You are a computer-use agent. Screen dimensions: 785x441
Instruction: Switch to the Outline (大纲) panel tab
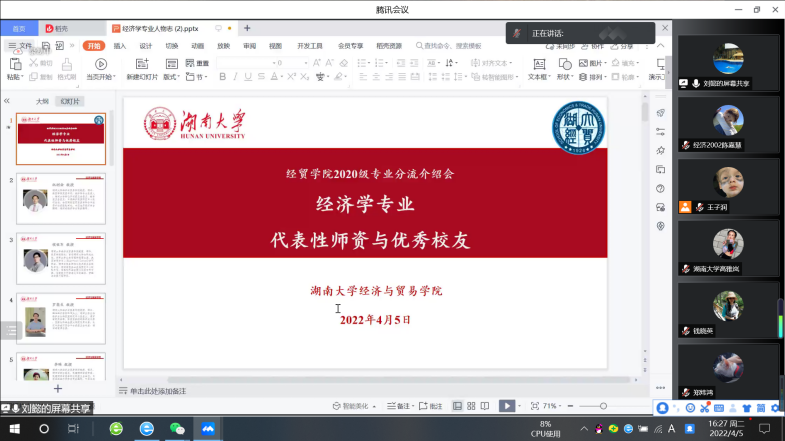click(x=42, y=101)
